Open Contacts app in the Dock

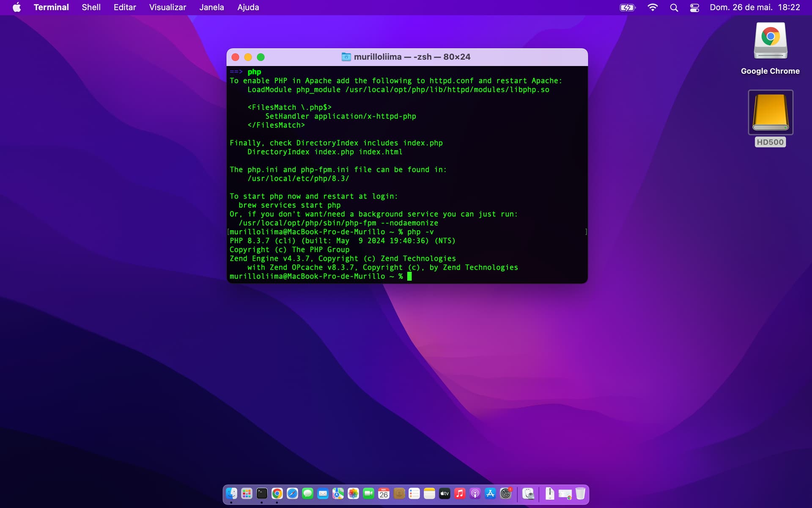(x=399, y=494)
